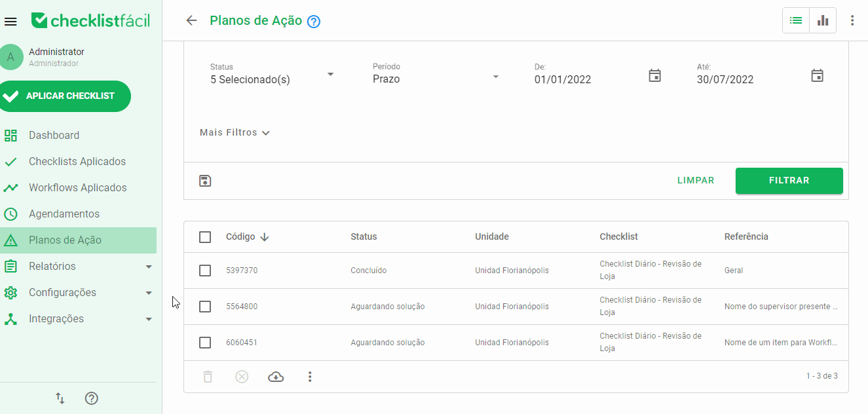Select 'Dashboard' in the sidebar

pos(54,135)
